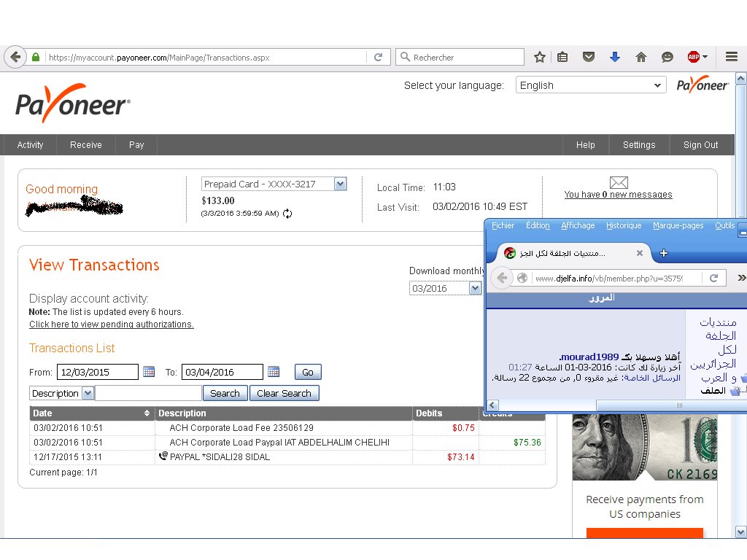
Task: Go to home page via house icon
Action: [641, 57]
